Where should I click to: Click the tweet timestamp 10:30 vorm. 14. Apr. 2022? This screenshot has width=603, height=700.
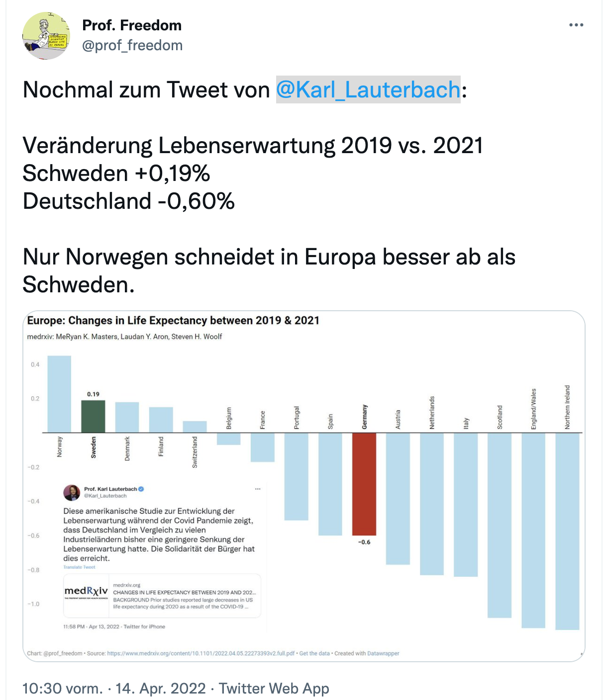coord(114,689)
